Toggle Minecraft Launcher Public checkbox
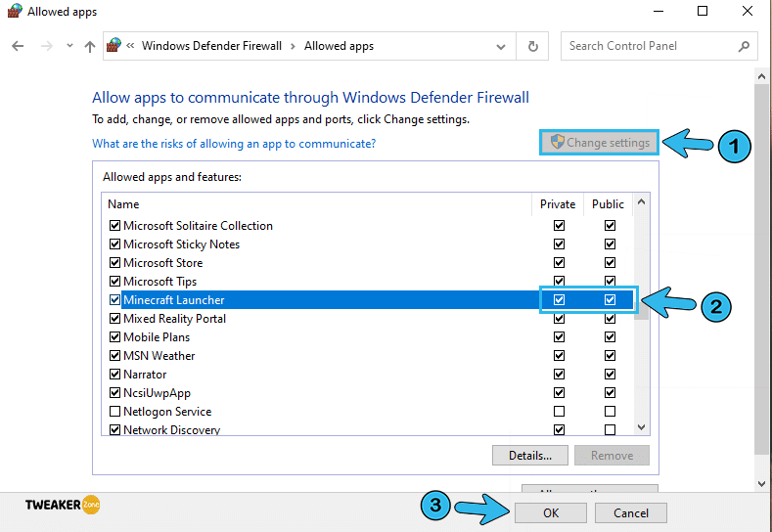Screen dimensions: 772x532 click(x=610, y=299)
